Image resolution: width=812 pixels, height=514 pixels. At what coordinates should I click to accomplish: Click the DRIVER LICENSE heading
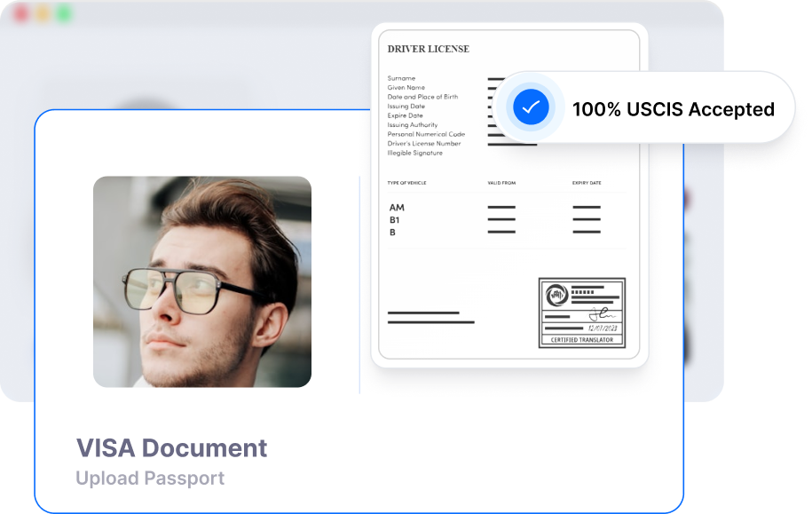[x=429, y=49]
